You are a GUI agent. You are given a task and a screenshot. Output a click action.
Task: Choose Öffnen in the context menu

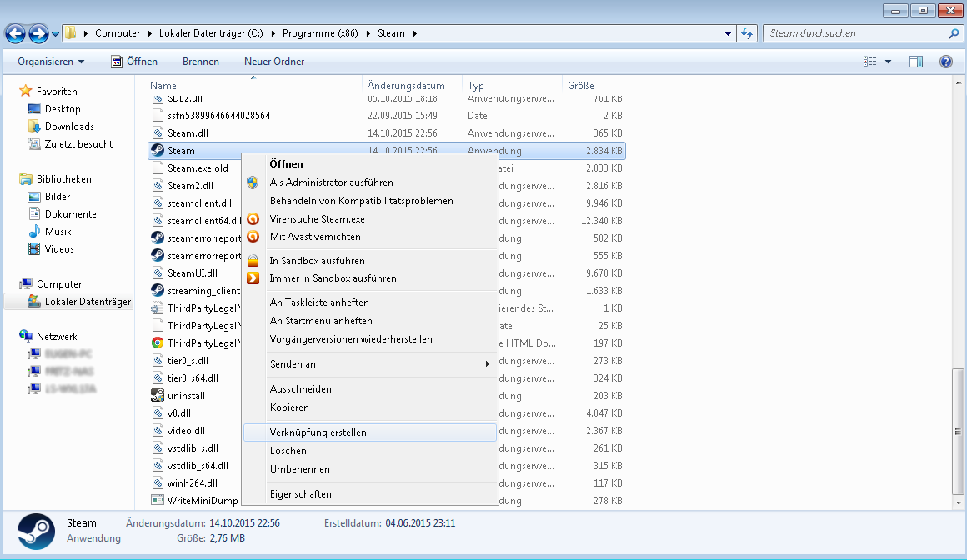[x=370, y=164]
